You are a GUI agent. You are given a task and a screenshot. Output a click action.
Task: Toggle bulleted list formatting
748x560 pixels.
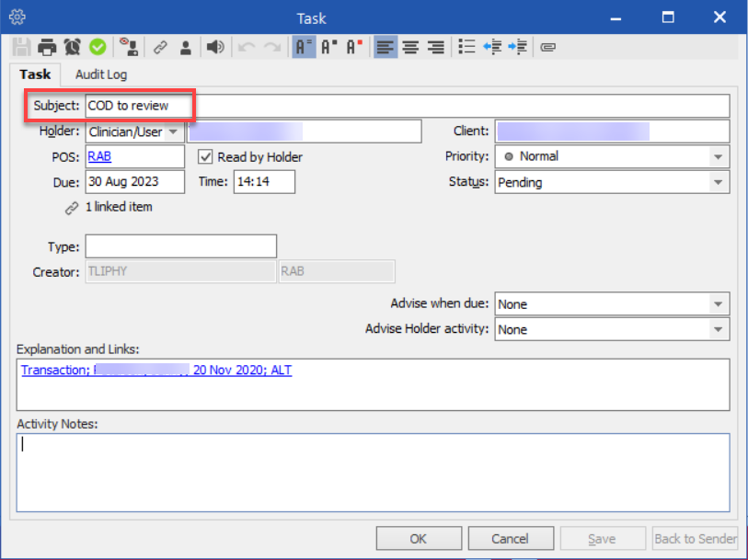point(466,47)
